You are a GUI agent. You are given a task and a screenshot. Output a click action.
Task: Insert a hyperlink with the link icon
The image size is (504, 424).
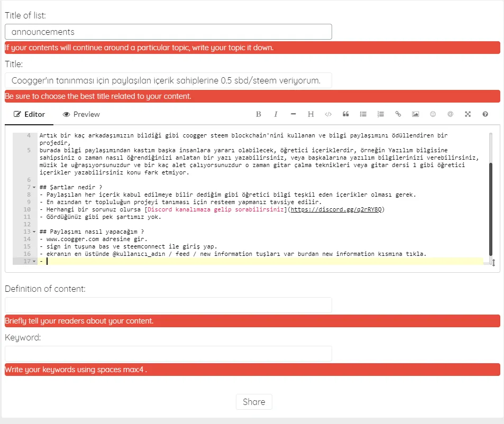coord(398,114)
